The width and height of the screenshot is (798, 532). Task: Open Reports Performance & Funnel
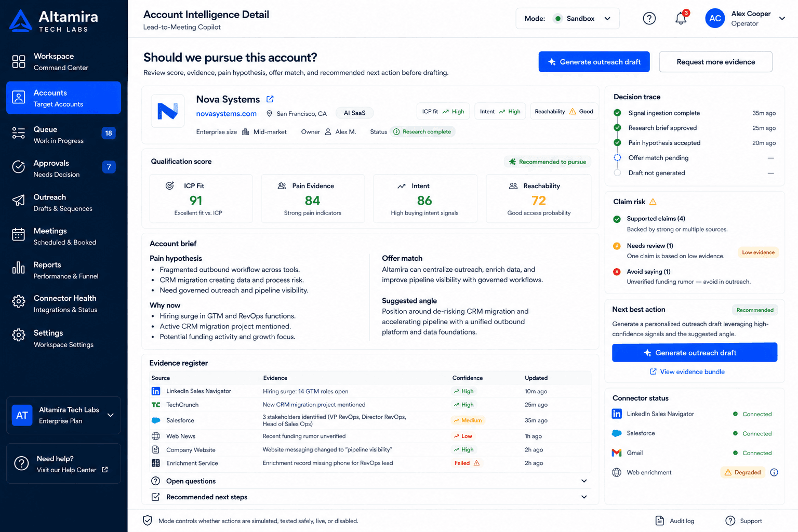63,270
